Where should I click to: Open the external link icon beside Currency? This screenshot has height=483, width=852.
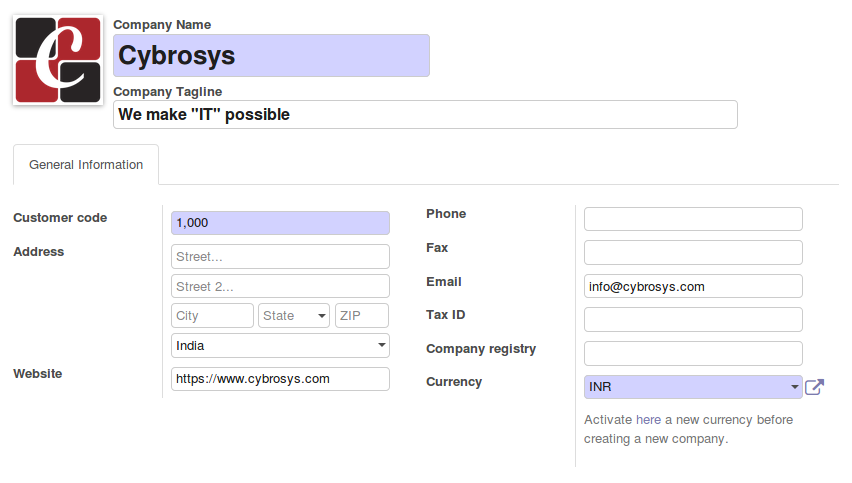pos(814,387)
